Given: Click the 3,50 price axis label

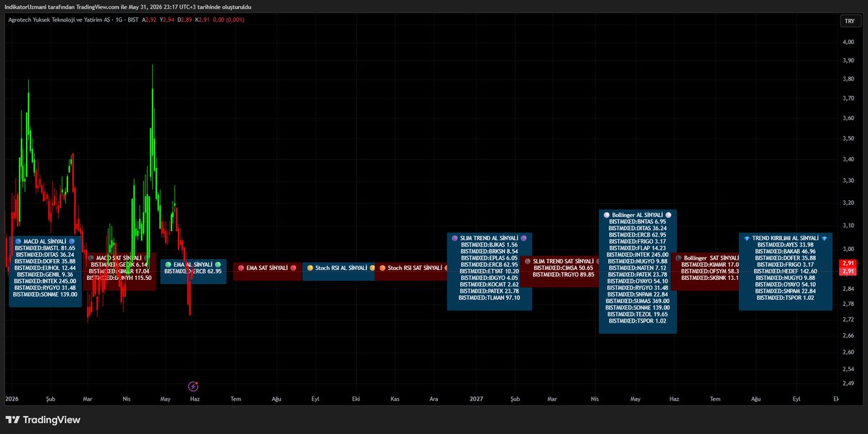Looking at the screenshot, I should 848,139.
